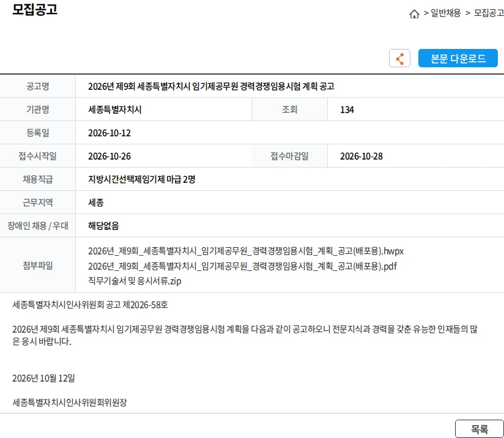The width and height of the screenshot is (504, 438).
Task: Click the 접수마감일 label cell
Action: [x=289, y=156]
